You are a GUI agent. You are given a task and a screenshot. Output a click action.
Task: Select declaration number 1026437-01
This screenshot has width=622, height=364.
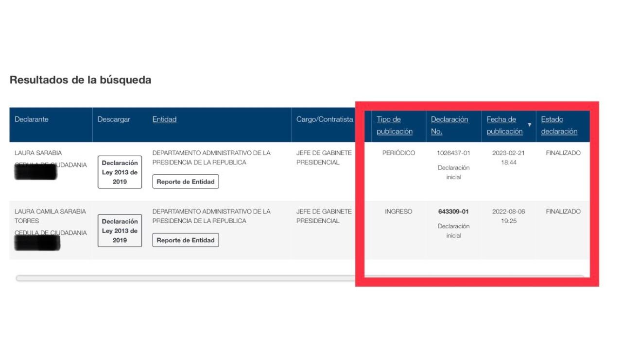coord(453,153)
